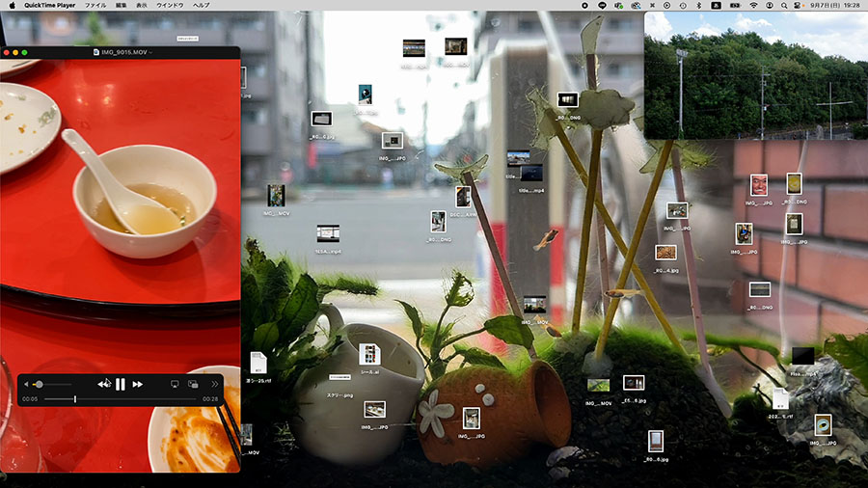Click the Wi-Fi status icon

coord(753,6)
